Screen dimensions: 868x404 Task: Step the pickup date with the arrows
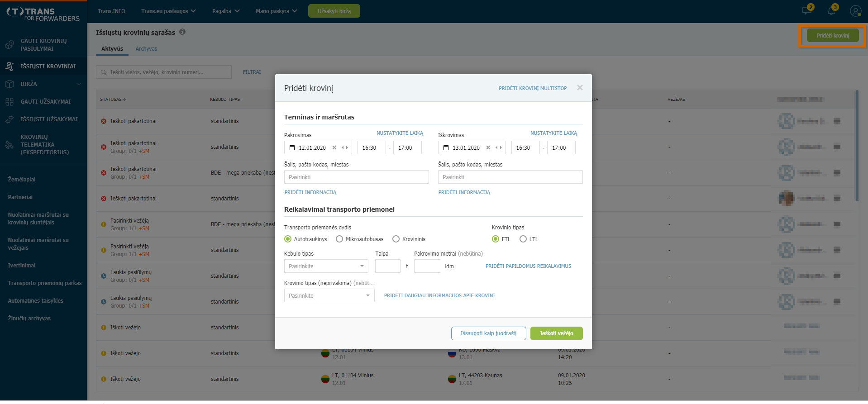345,147
